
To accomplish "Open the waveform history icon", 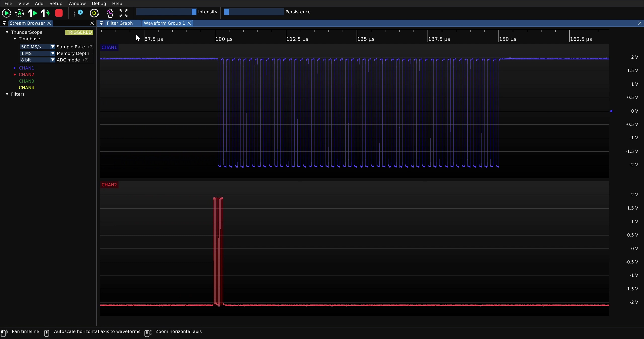I will pos(78,13).
